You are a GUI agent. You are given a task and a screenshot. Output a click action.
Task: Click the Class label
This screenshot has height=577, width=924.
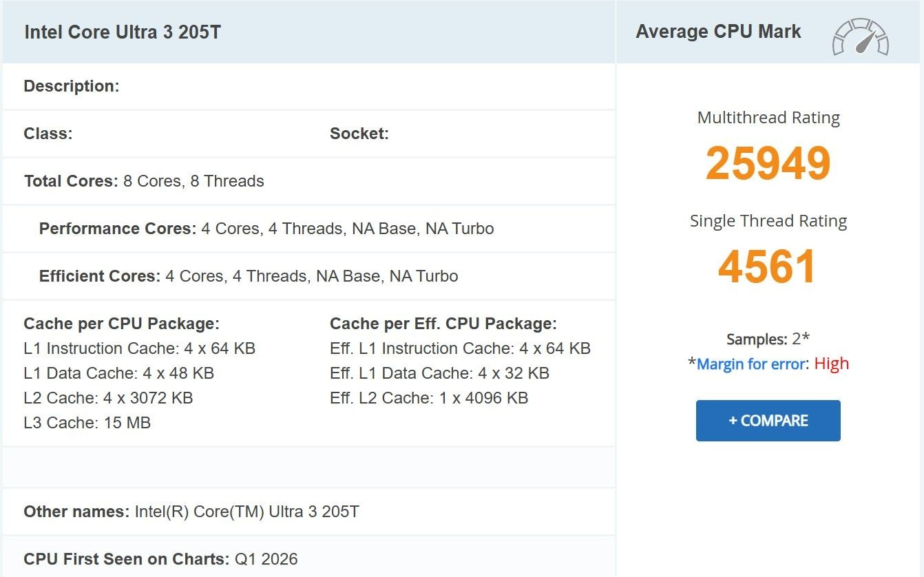[48, 134]
